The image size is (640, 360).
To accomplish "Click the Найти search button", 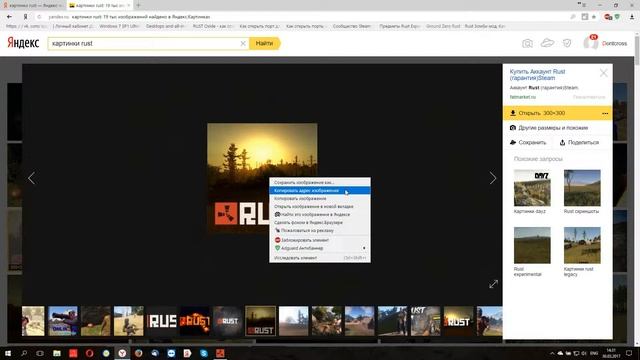I will [x=264, y=43].
